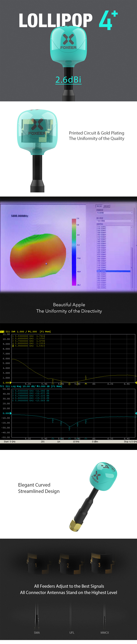Click SWR marker row 5.7000000 GHz 1.0790

click(x=29, y=341)
